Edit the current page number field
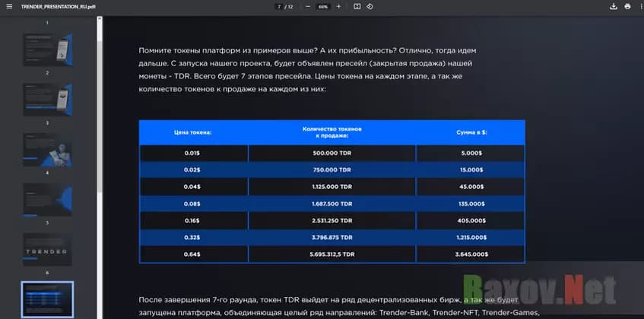Image resolution: width=644 pixels, height=319 pixels. point(279,7)
